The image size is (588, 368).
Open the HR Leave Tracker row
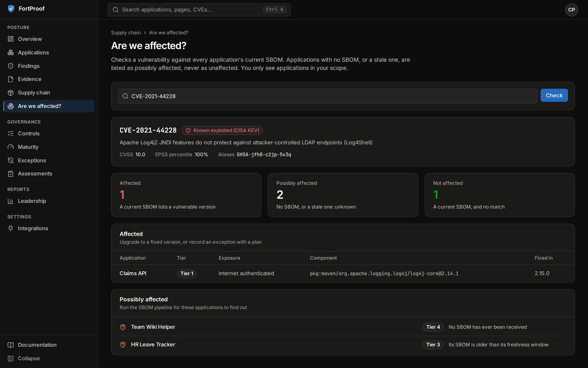point(343,345)
